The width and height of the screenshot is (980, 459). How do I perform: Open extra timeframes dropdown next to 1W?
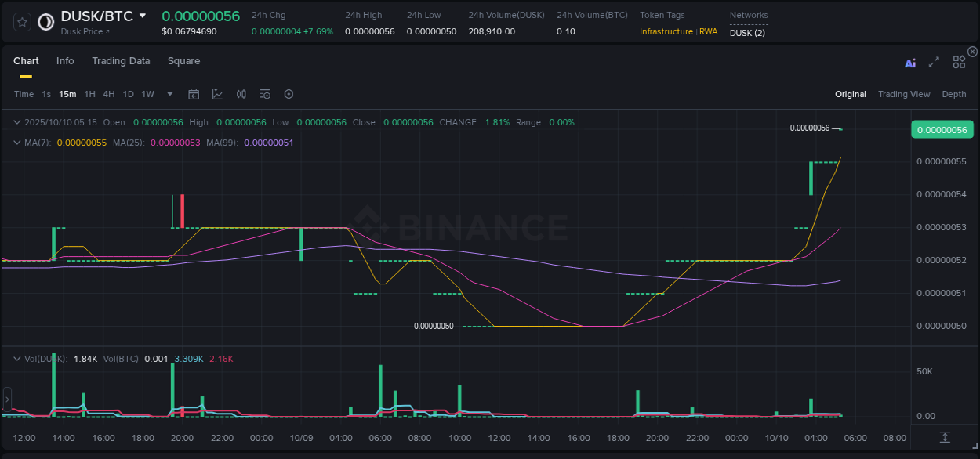pyautogui.click(x=169, y=94)
